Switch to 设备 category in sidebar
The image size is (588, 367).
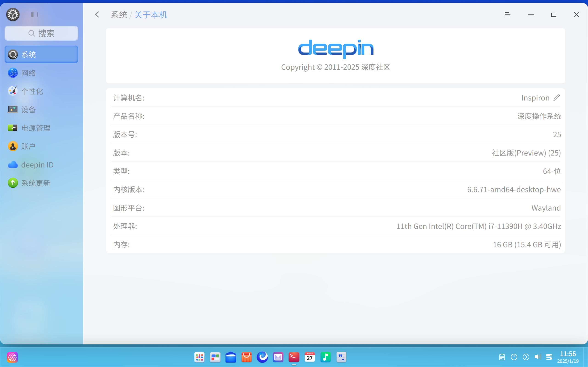[x=28, y=110]
